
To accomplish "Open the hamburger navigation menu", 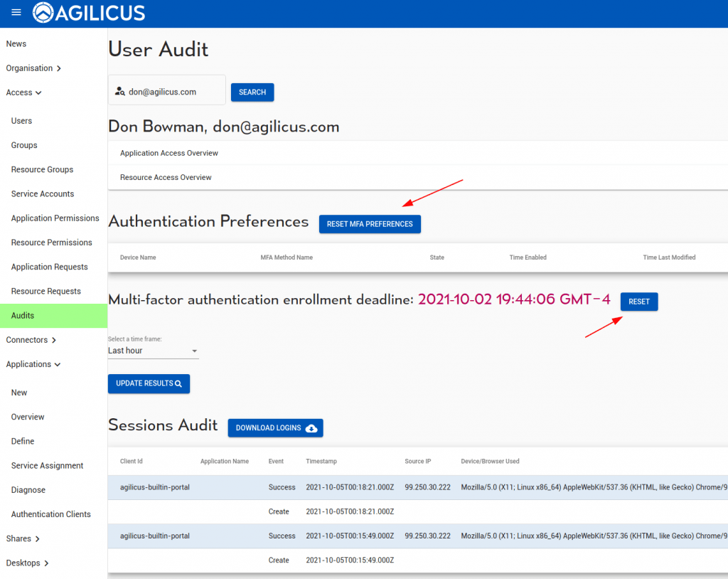I will [x=16, y=13].
